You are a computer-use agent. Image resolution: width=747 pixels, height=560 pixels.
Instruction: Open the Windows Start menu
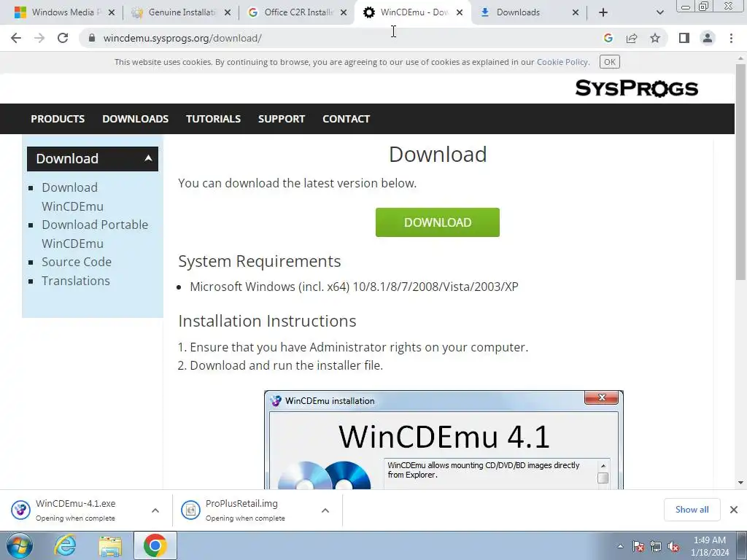[x=20, y=545]
